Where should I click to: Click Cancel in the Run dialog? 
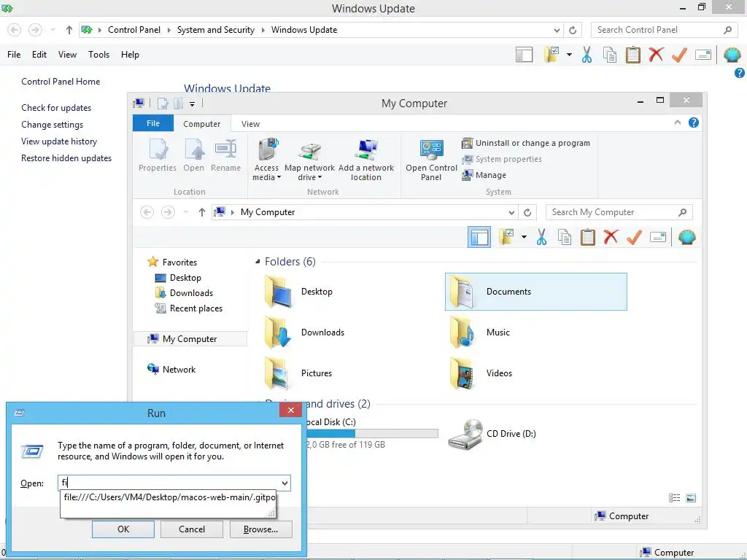[192, 529]
